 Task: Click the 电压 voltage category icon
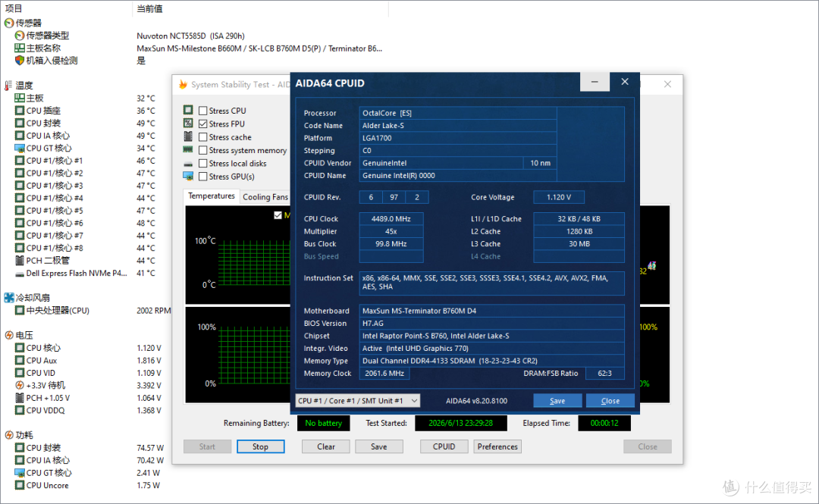click(x=9, y=335)
